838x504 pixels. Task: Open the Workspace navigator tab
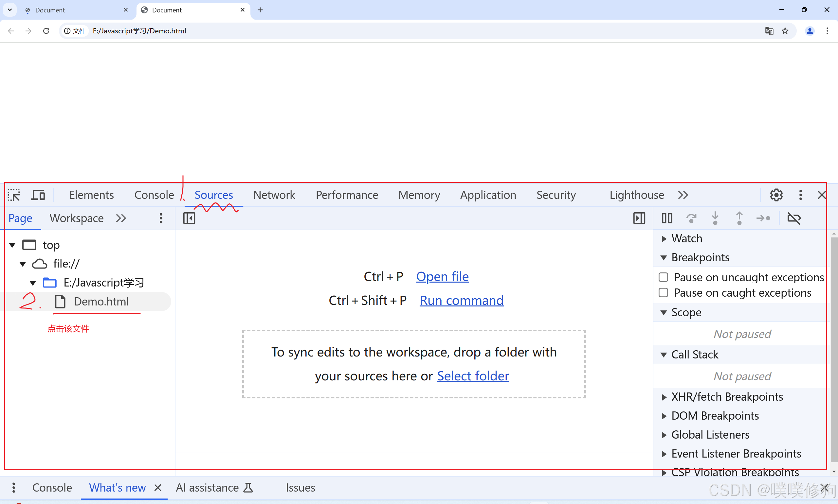pos(77,218)
